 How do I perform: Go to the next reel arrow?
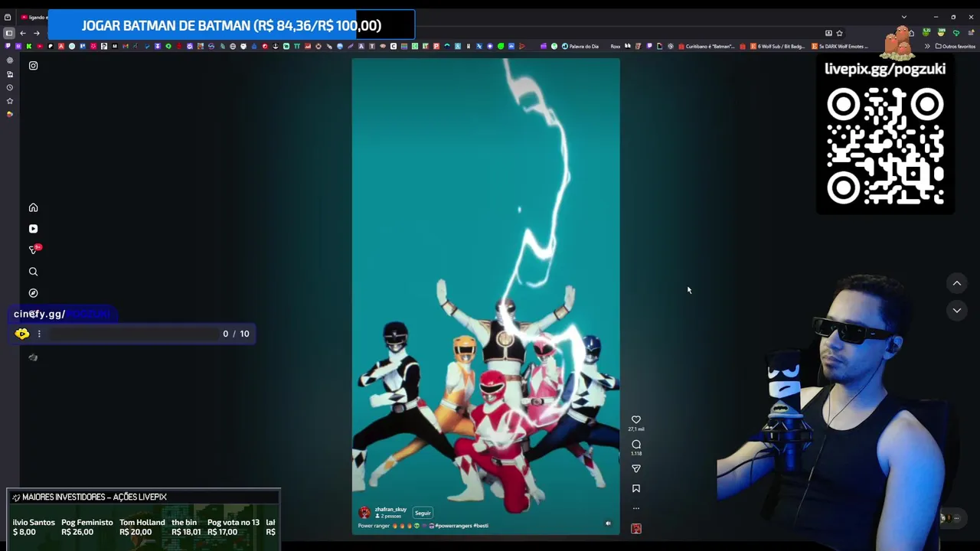pyautogui.click(x=957, y=311)
